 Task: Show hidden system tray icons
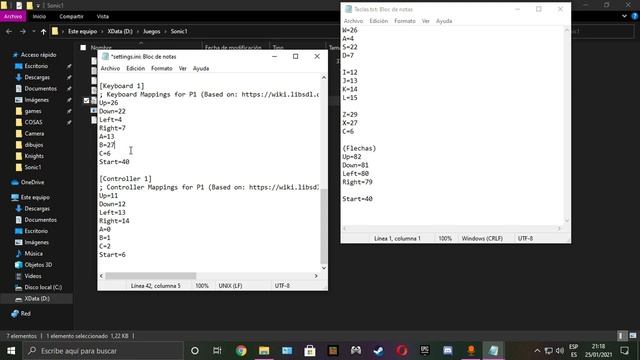click(x=537, y=351)
